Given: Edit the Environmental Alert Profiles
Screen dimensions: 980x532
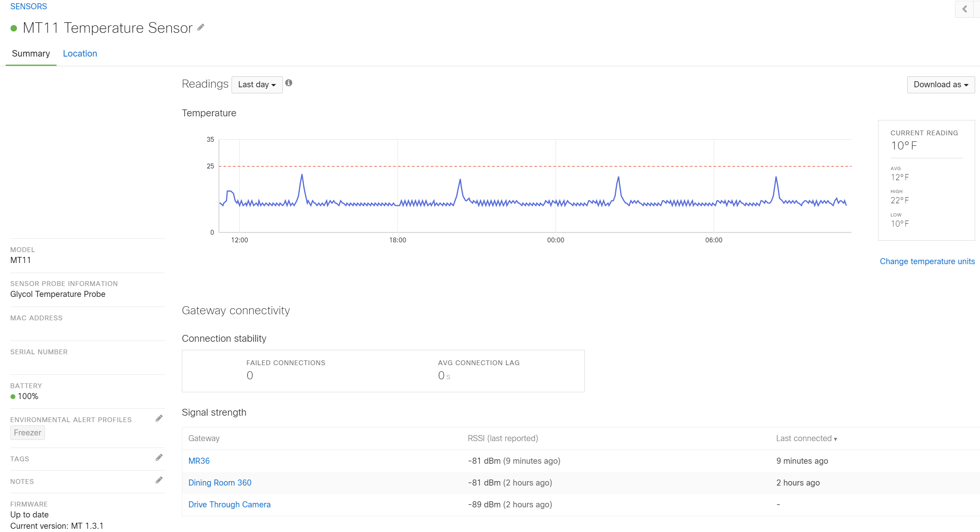Looking at the screenshot, I should point(159,418).
